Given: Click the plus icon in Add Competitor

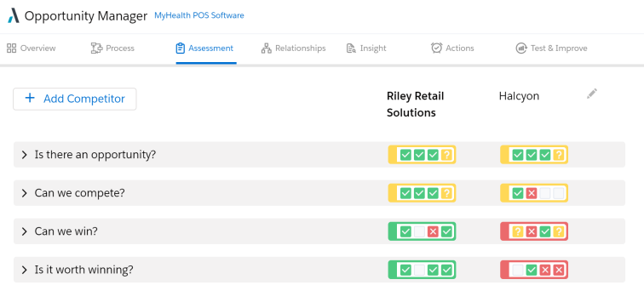Looking at the screenshot, I should (x=30, y=99).
